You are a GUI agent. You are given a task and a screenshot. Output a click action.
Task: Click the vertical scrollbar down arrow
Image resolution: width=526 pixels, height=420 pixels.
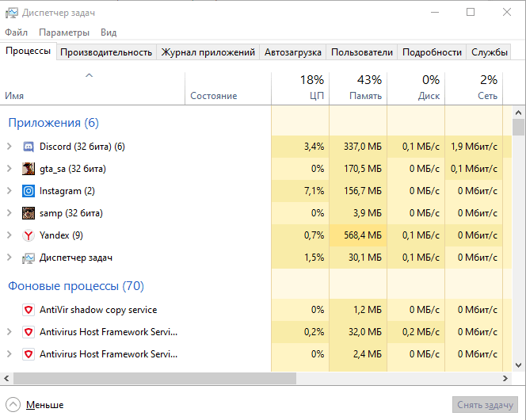coord(518,365)
